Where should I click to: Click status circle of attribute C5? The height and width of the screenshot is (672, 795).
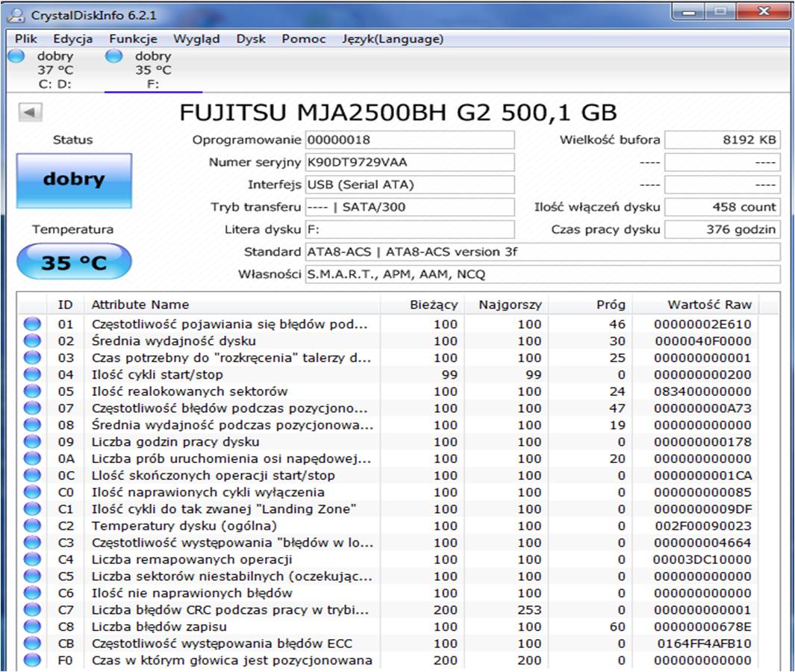pyautogui.click(x=32, y=576)
